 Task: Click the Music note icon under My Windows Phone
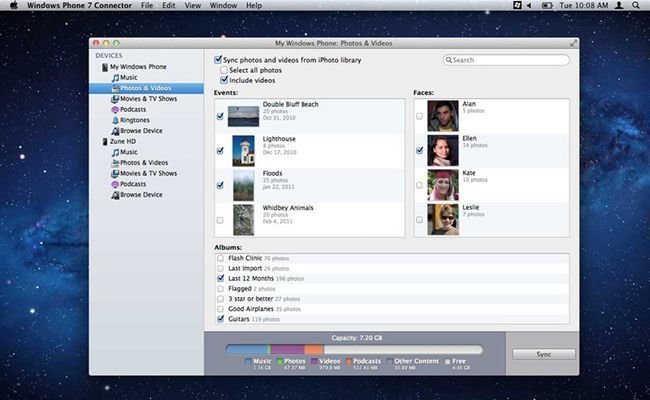click(115, 78)
